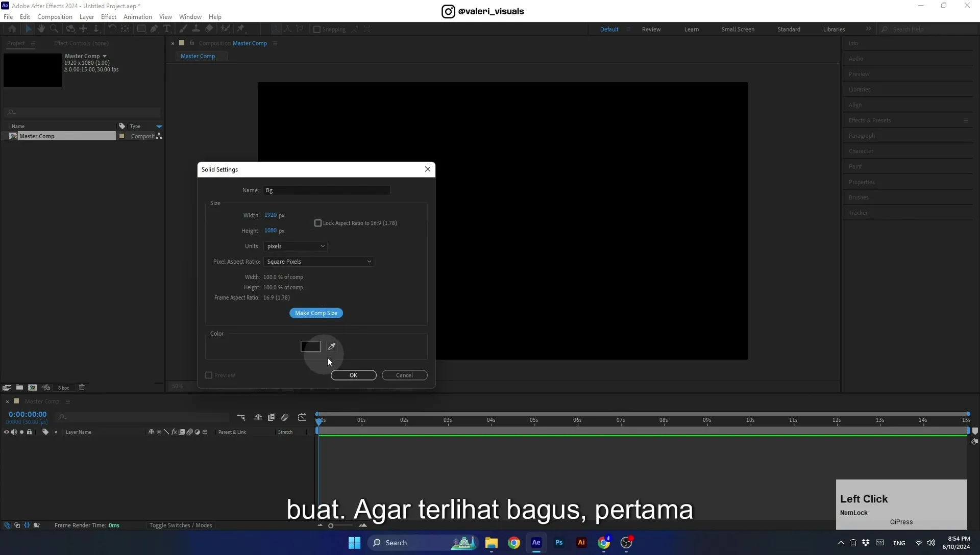Toggle the Motion Blur enable icon in timeline

(x=285, y=417)
